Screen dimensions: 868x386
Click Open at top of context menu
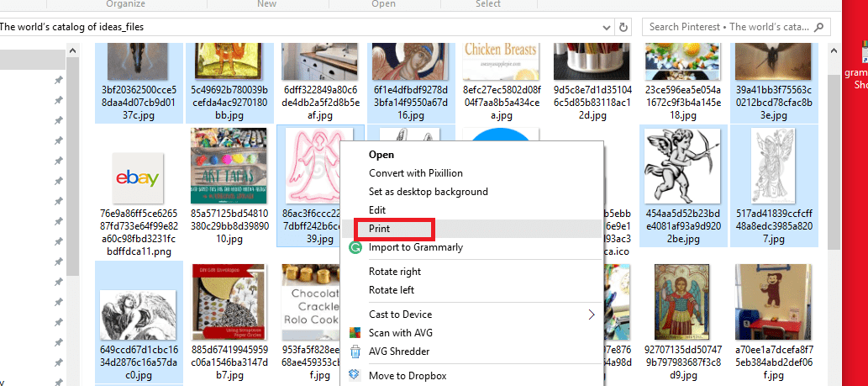pyautogui.click(x=381, y=155)
